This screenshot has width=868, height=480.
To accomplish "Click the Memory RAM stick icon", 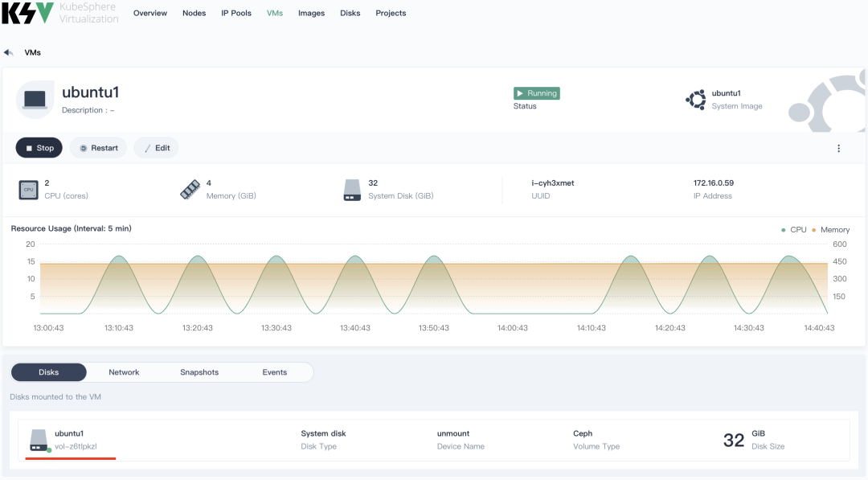I will pyautogui.click(x=190, y=189).
